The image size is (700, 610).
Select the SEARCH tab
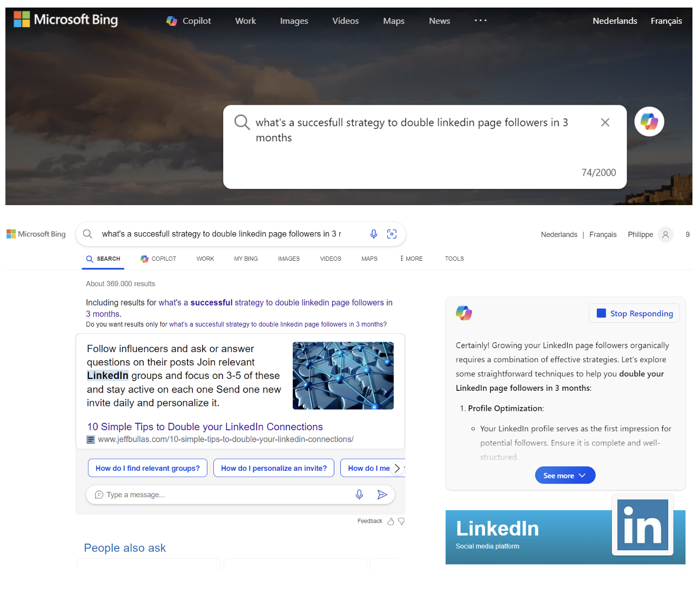[104, 259]
